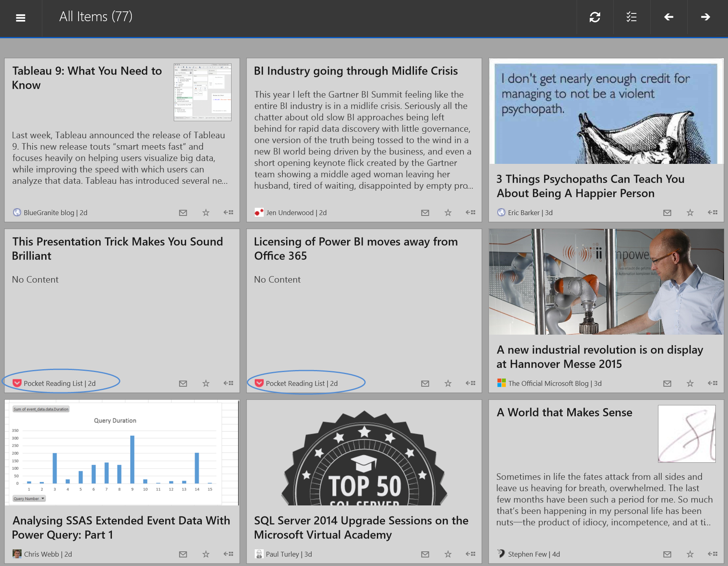Open Licensing of Power BI article title
The width and height of the screenshot is (728, 566).
coord(356,248)
